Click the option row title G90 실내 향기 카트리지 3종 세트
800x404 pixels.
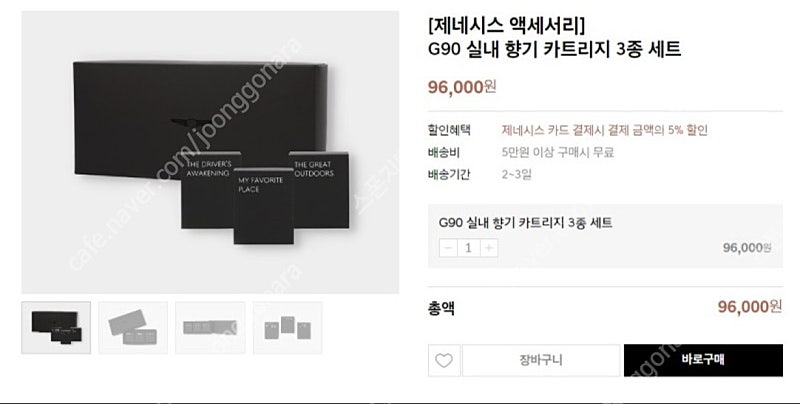(x=526, y=222)
